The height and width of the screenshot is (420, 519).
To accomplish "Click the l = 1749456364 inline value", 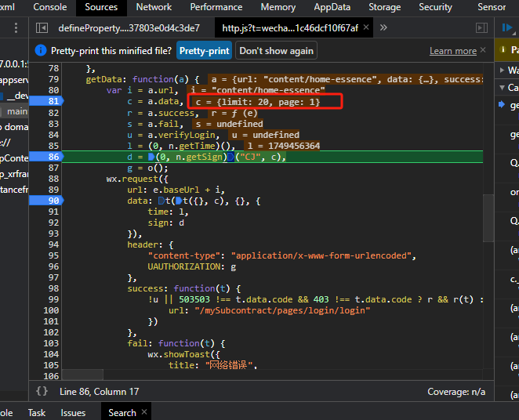I will [284, 146].
